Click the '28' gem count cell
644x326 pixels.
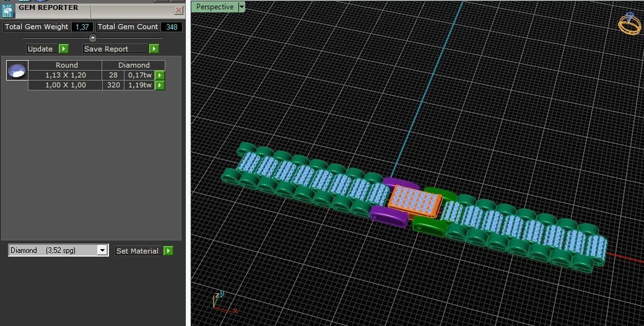[113, 75]
